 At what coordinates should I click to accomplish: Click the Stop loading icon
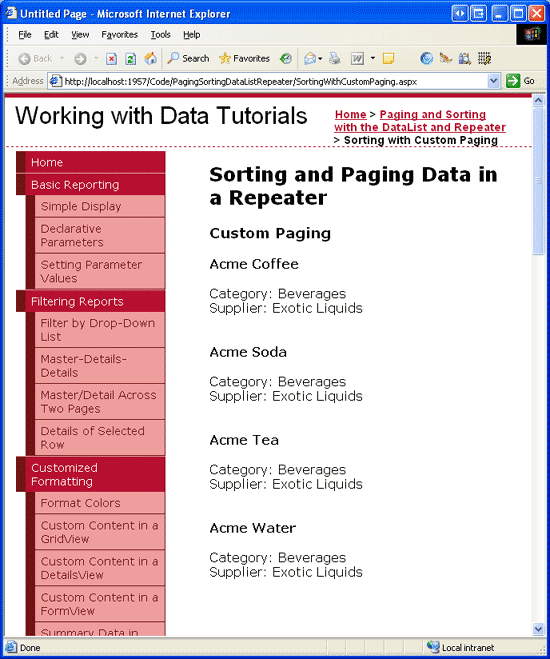pyautogui.click(x=111, y=59)
